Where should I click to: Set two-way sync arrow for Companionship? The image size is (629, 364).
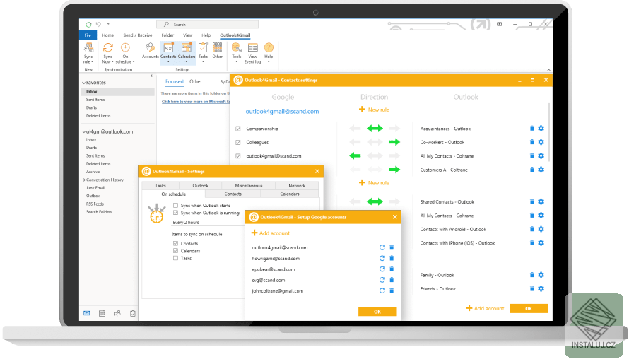point(375,129)
